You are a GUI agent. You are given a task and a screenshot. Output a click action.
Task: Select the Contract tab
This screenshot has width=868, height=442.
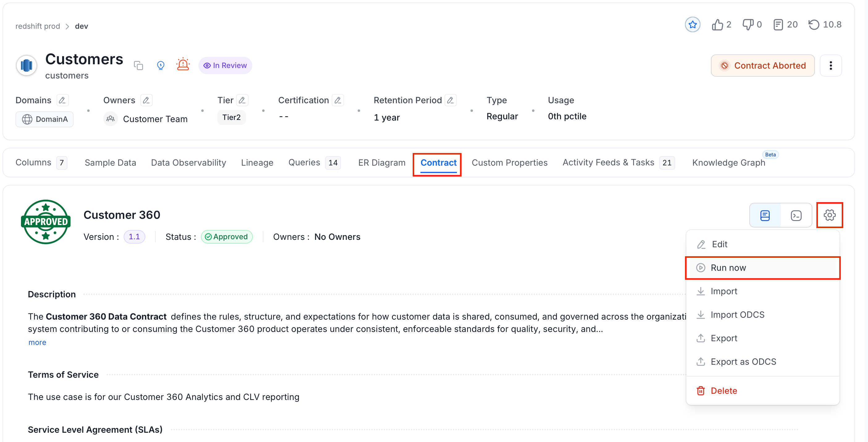pos(438,163)
